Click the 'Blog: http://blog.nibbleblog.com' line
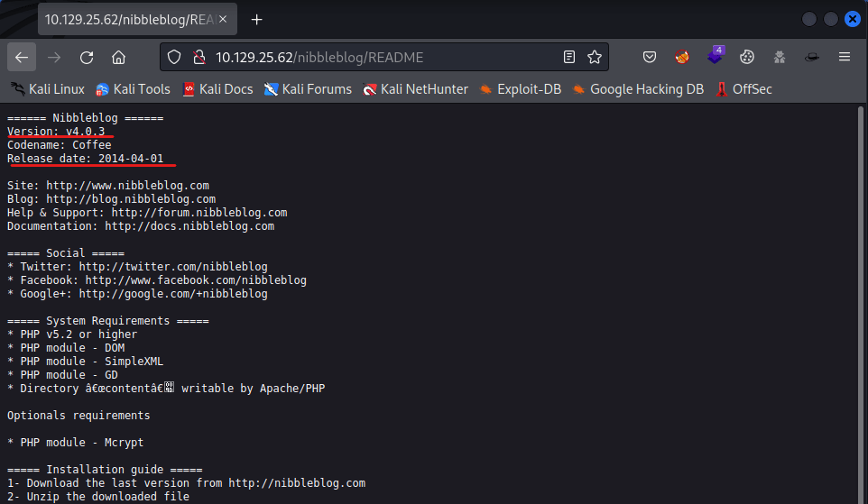Screen dimensions: 868x504 (111, 198)
